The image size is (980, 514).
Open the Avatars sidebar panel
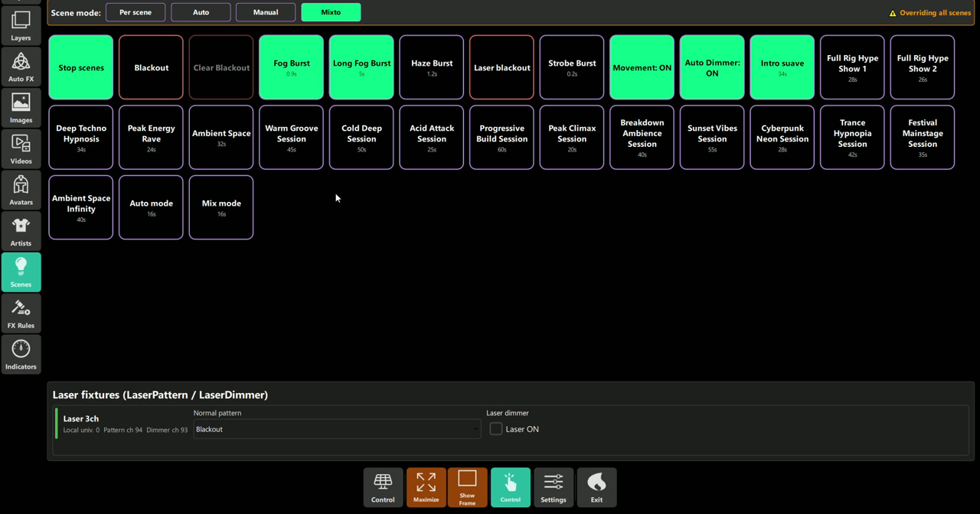click(x=21, y=190)
